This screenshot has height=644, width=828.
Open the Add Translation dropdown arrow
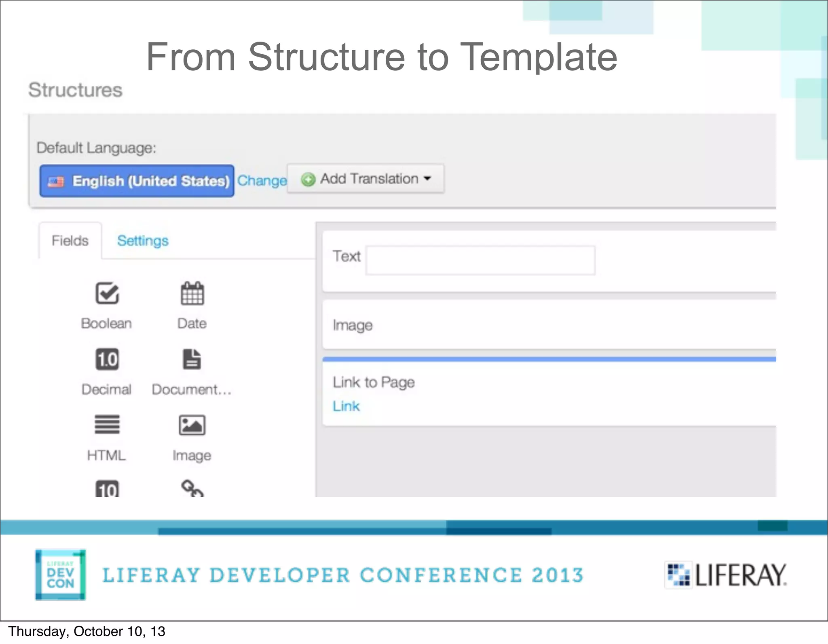pos(427,178)
